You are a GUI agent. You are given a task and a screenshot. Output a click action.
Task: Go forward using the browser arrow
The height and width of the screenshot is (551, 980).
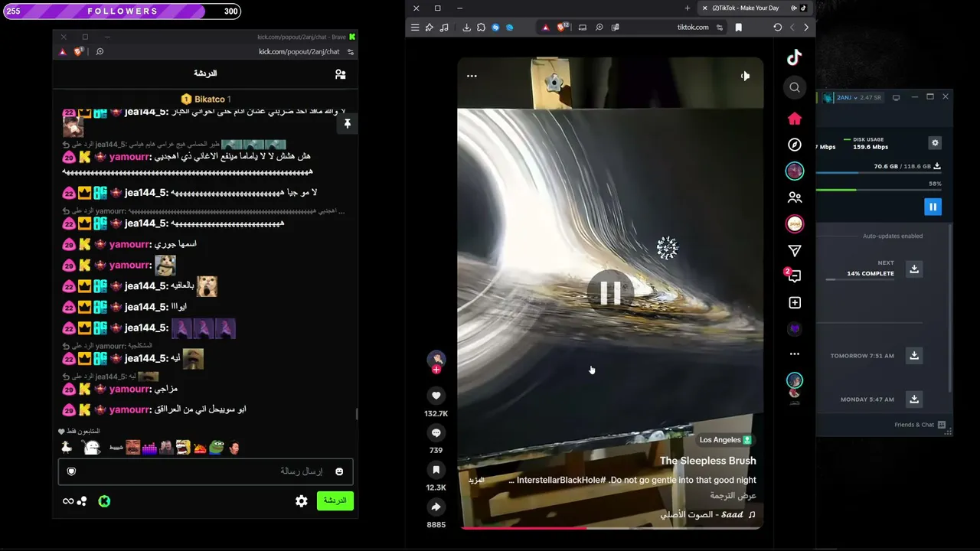(805, 28)
